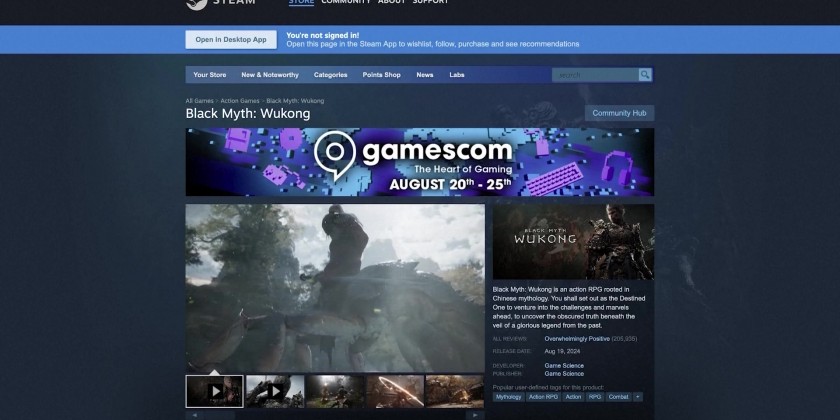Go to the Community tab
This screenshot has height=420, width=840.
click(345, 3)
